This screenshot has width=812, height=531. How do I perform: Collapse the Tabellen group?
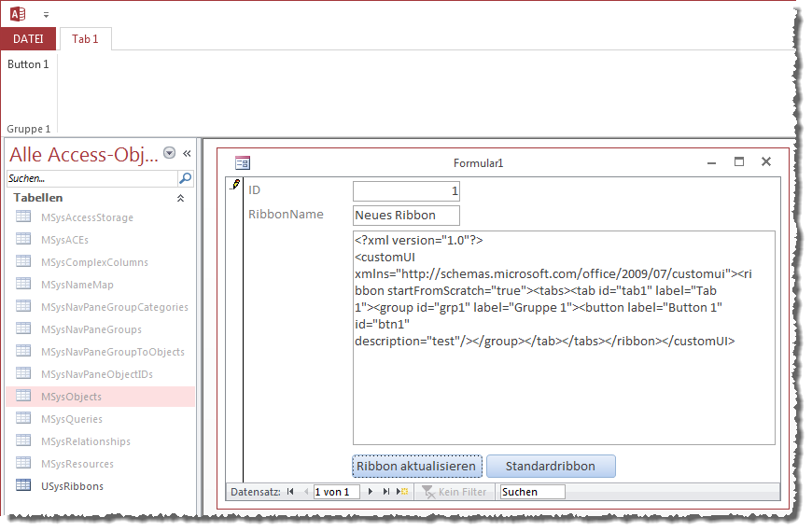point(180,198)
